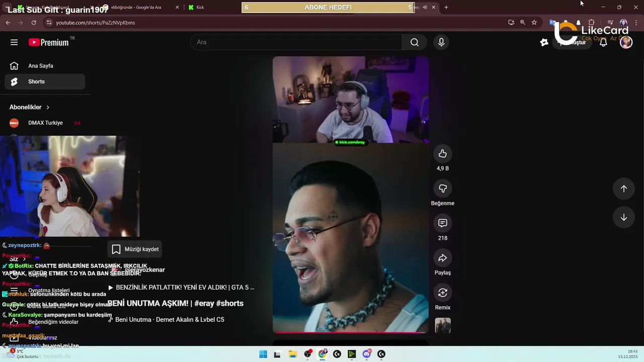644x362 pixels.
Task: Open the sound thumbnail below Remix
Action: (x=443, y=326)
